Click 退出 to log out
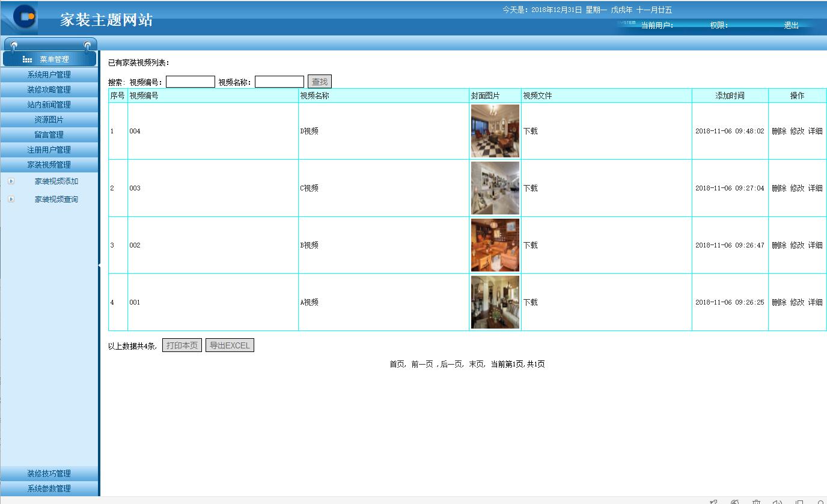827x504 pixels. [791, 25]
